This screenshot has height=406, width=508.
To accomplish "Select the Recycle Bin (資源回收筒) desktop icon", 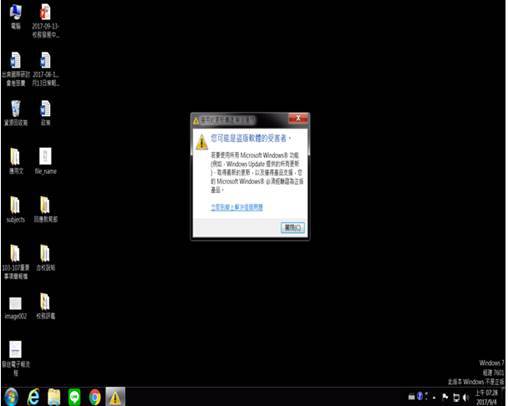I will click(x=16, y=113).
